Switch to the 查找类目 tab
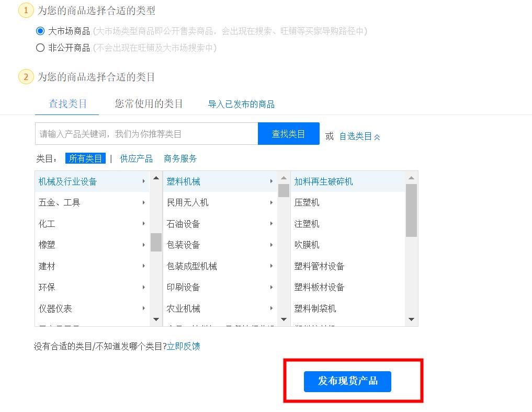Screen dimensions: 532x412 pyautogui.click(x=67, y=104)
